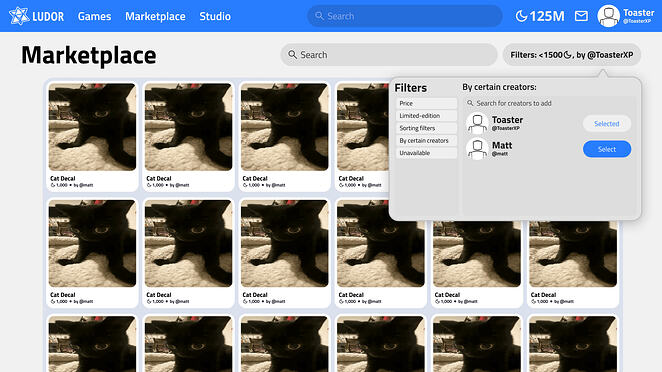Click Select button for Matt
Viewport: 662px width, 372px height.
click(x=607, y=149)
